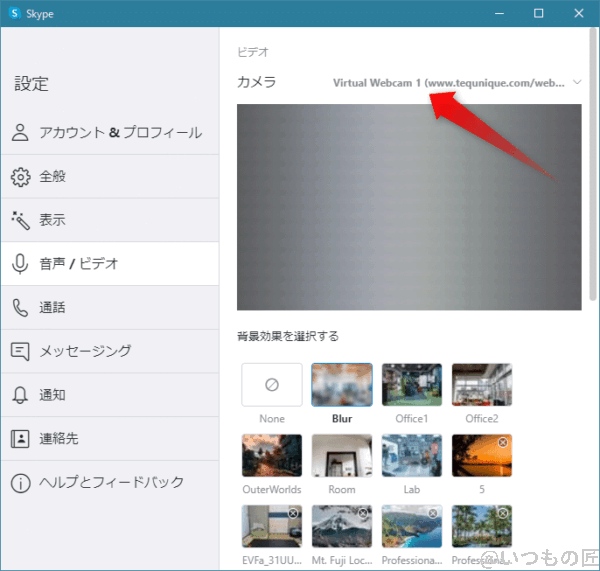This screenshot has width=600, height=571.
Task: Maximize the Skype window
Action: point(538,13)
